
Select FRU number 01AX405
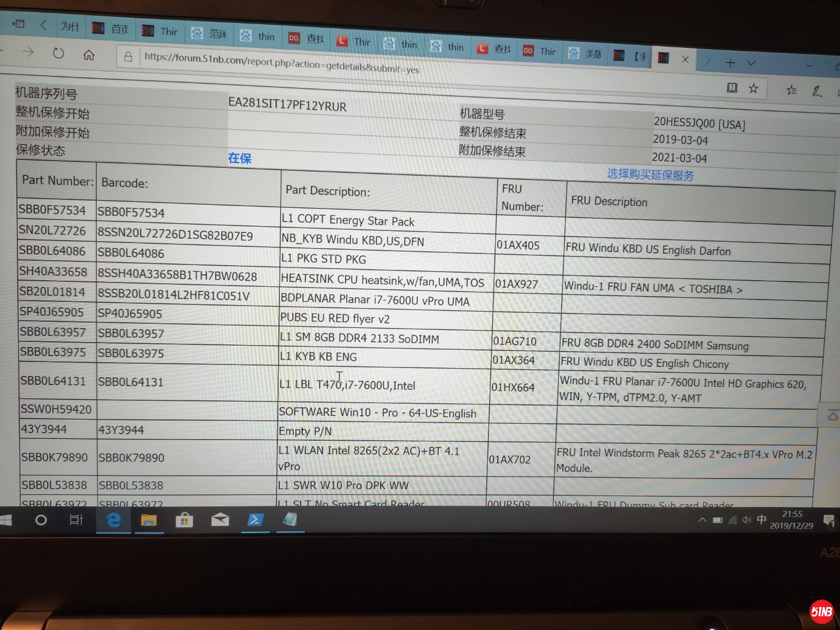tap(518, 245)
